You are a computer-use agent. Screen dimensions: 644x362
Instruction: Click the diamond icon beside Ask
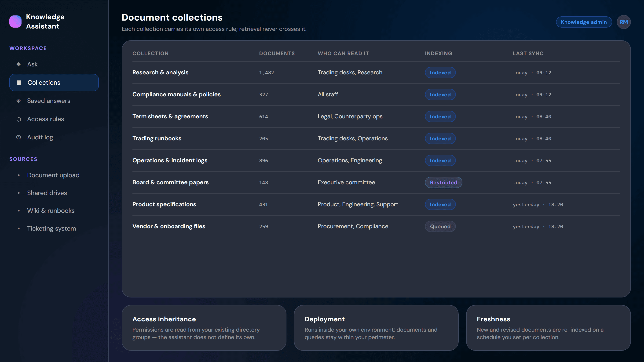[18, 64]
